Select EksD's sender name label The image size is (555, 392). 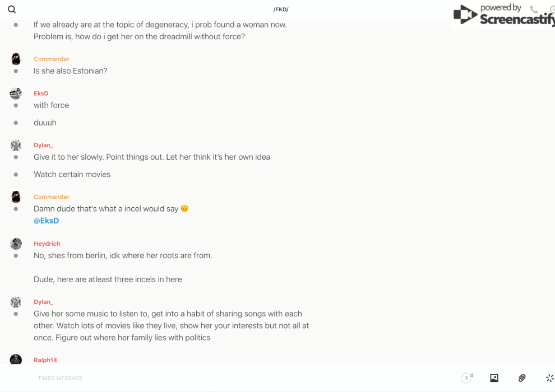click(x=41, y=94)
